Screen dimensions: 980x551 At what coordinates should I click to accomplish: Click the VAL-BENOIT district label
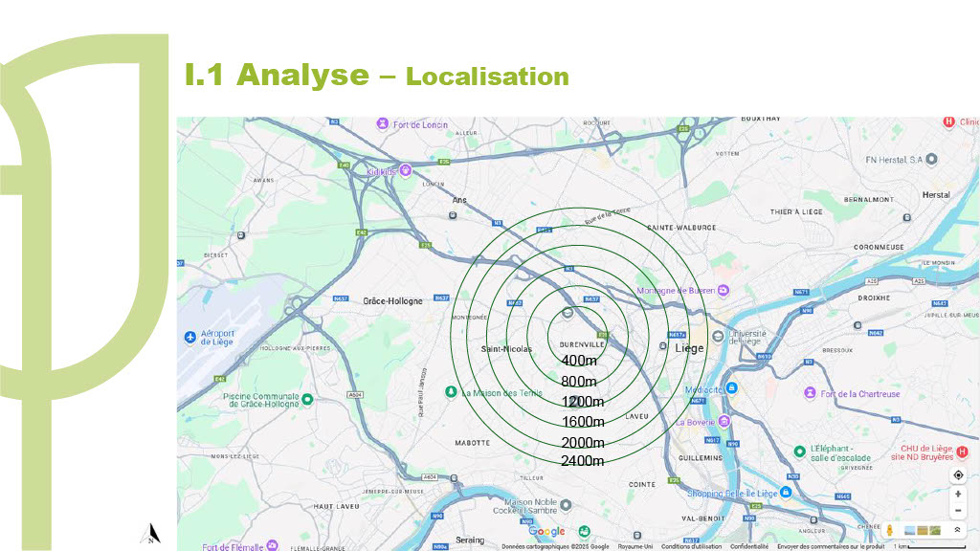(703, 518)
